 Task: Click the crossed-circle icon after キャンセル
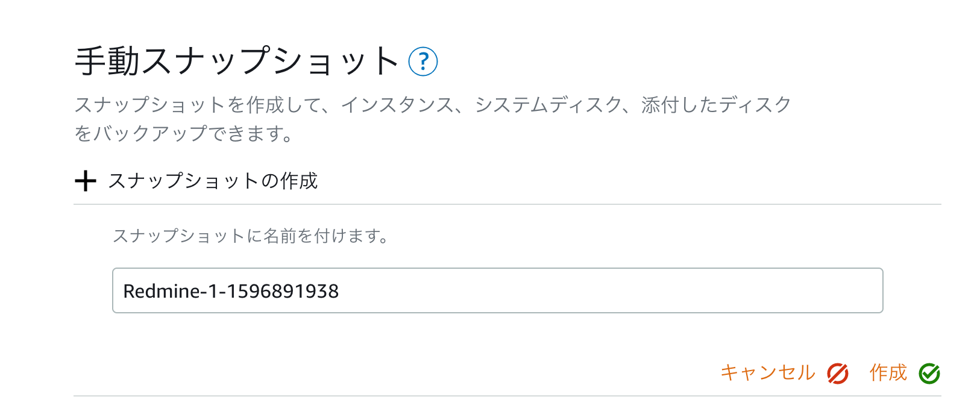click(838, 373)
